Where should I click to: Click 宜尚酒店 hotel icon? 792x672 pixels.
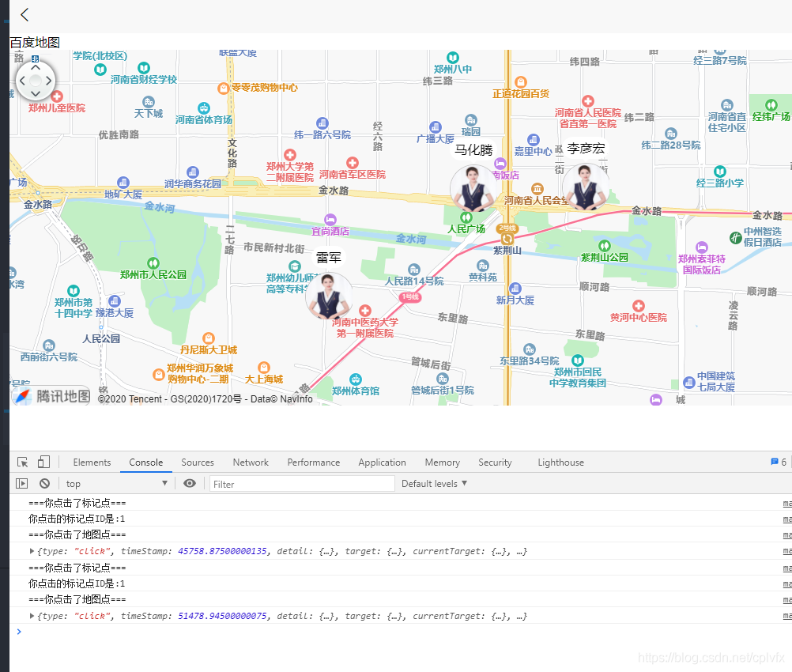[330, 220]
